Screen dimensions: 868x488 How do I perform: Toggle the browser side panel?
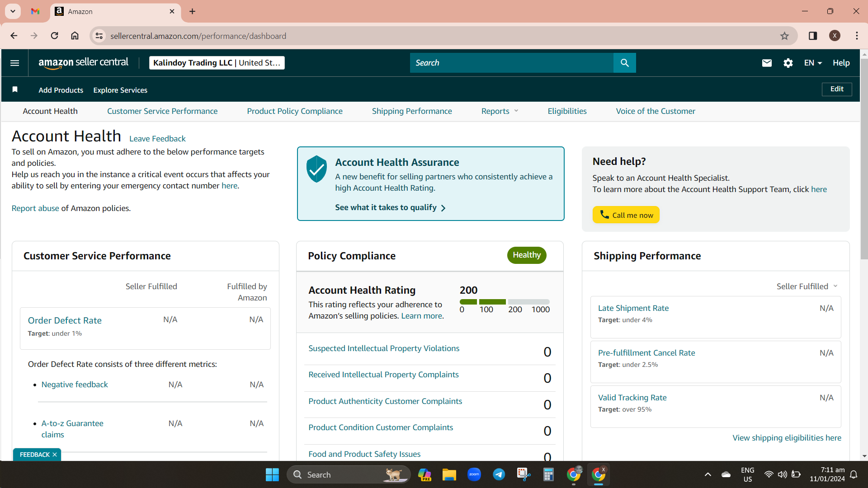pyautogui.click(x=812, y=36)
